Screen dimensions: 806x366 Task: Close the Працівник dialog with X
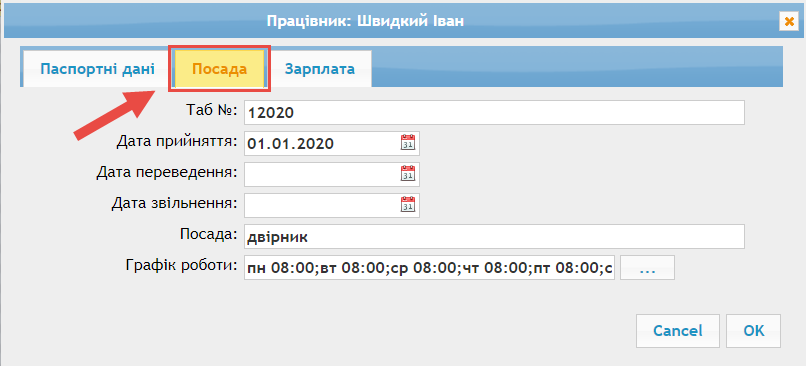787,22
